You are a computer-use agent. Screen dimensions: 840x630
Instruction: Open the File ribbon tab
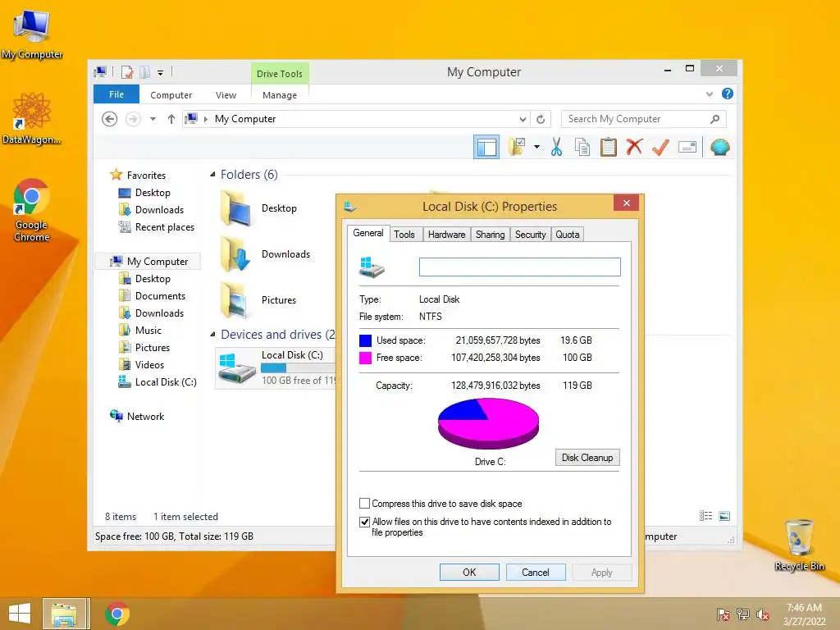click(116, 94)
